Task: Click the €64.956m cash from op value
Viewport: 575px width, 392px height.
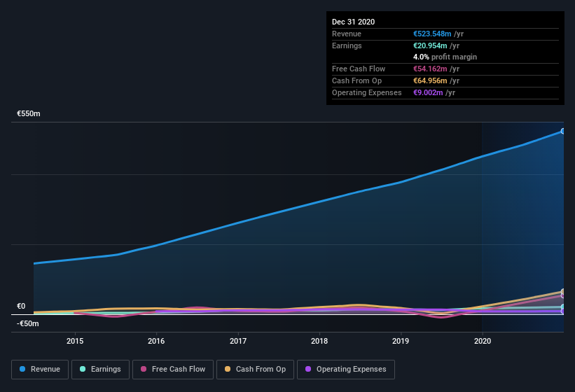Action: 430,80
